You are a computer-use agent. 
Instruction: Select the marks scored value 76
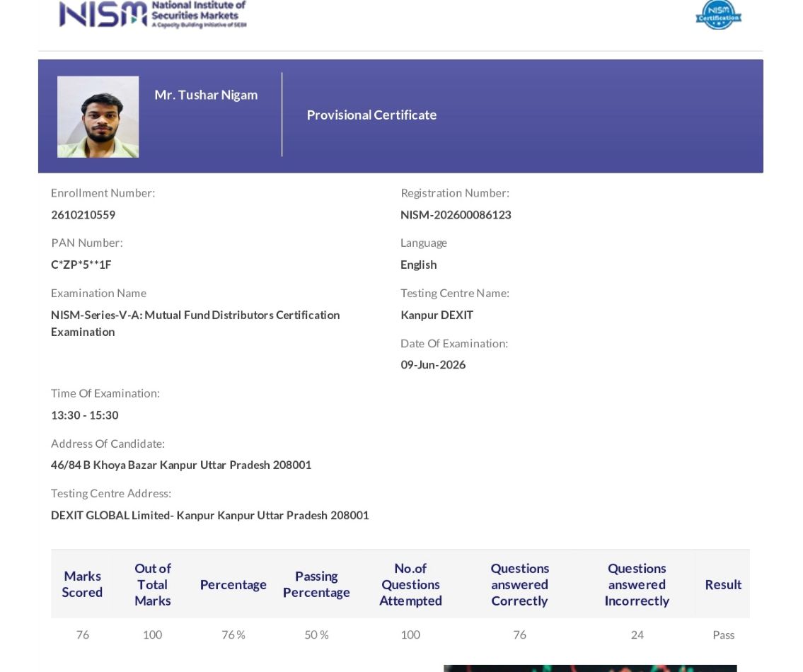(x=83, y=635)
